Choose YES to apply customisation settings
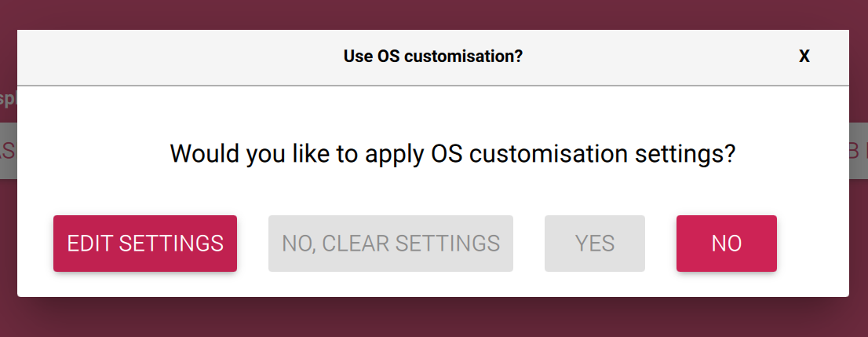The width and height of the screenshot is (868, 337). coord(595,244)
